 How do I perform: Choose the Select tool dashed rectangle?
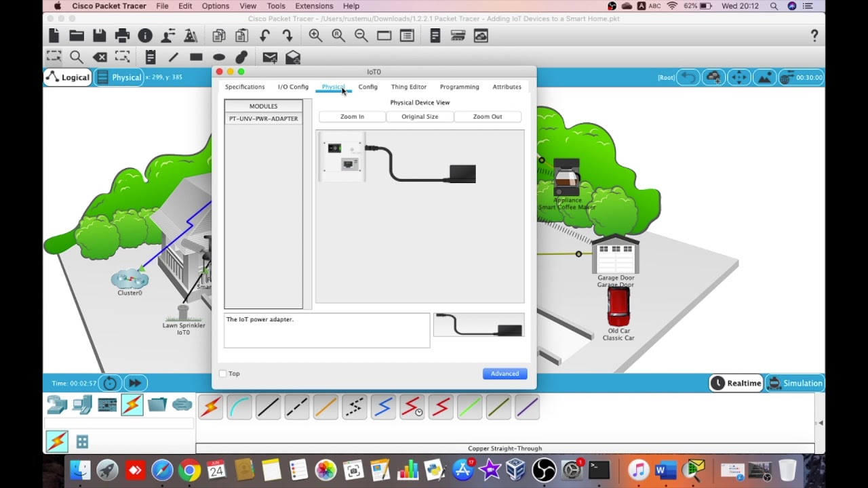54,57
